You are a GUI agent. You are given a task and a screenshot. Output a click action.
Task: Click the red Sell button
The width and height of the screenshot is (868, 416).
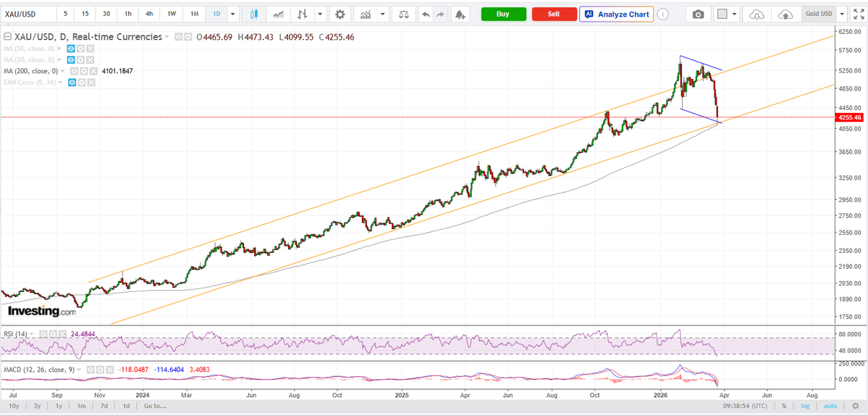pos(554,14)
